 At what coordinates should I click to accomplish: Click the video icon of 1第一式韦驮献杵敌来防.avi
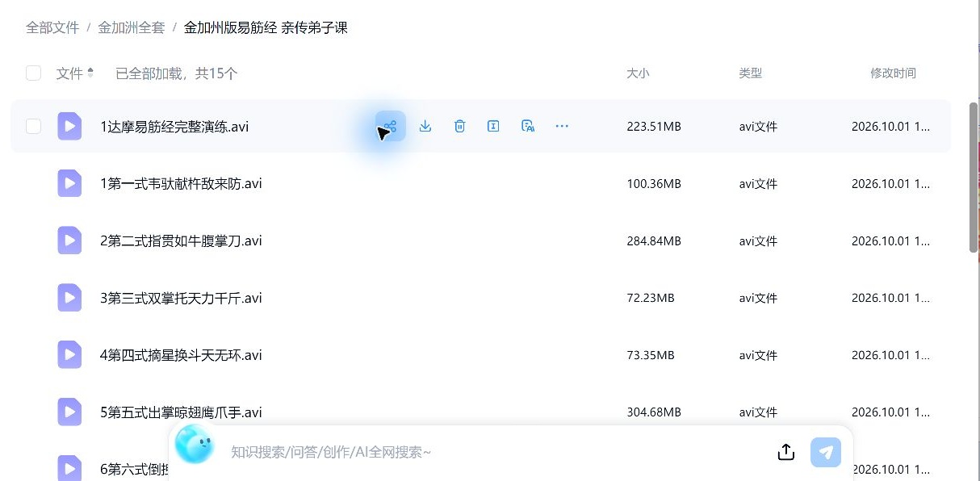(69, 183)
